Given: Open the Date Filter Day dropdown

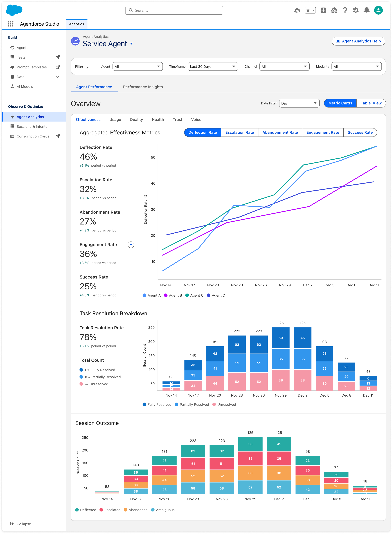Looking at the screenshot, I should (x=299, y=103).
